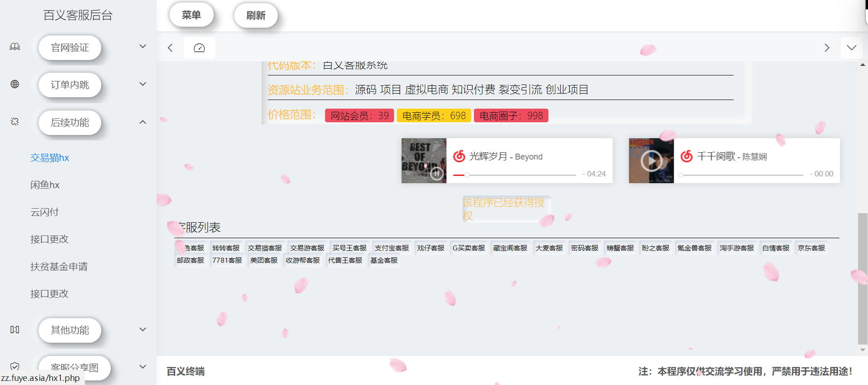The height and width of the screenshot is (385, 868).
Task: Open the dashboard gauge tab icon
Action: pos(199,48)
